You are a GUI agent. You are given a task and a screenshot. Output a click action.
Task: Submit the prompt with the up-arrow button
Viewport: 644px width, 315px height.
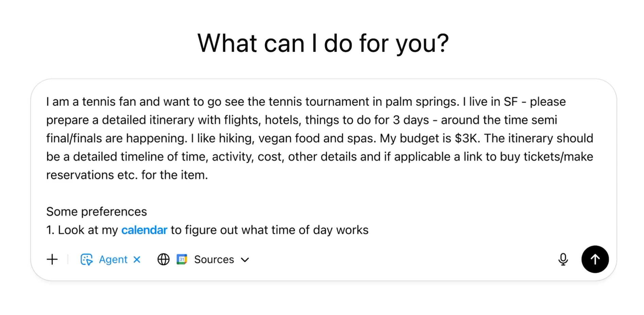[x=595, y=259]
